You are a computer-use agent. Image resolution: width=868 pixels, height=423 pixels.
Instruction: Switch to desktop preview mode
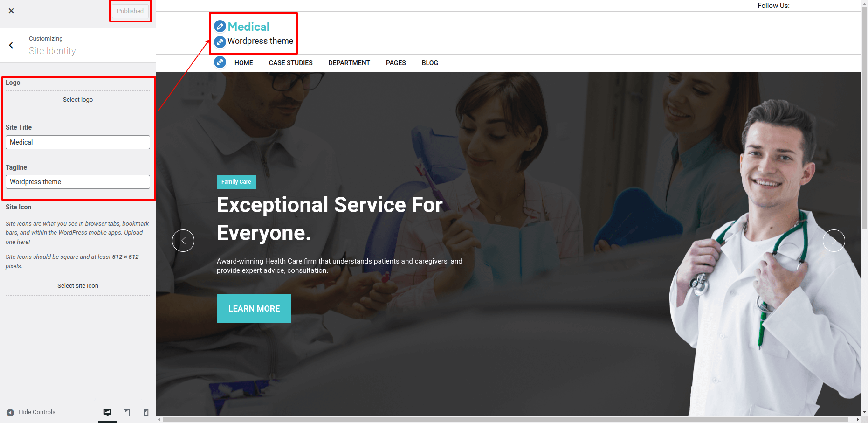click(108, 413)
